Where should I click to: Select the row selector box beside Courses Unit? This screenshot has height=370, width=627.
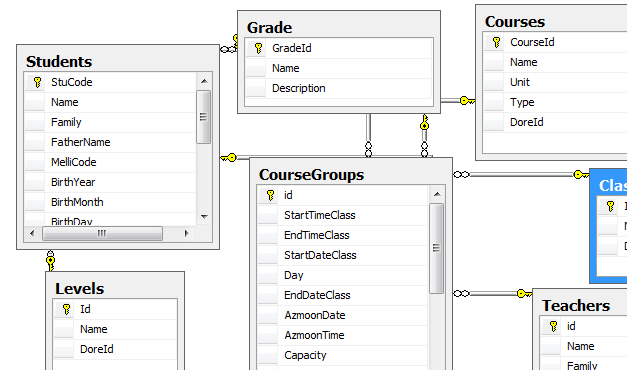(x=493, y=82)
